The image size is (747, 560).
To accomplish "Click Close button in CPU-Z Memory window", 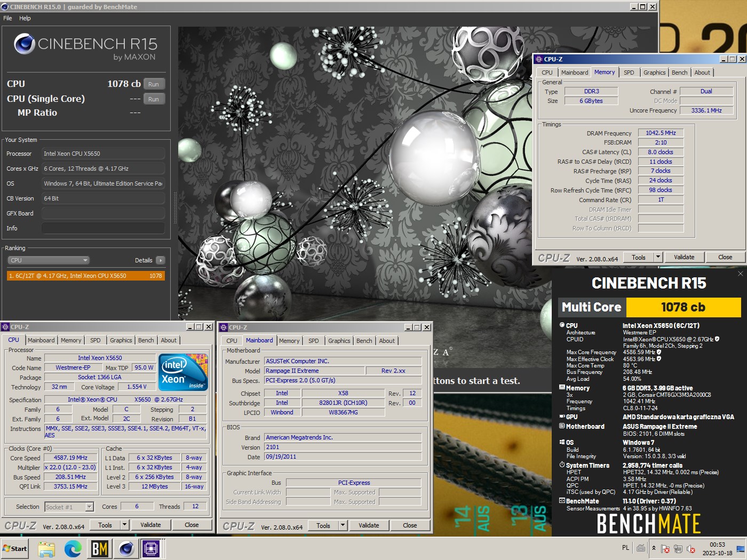I will click(725, 257).
